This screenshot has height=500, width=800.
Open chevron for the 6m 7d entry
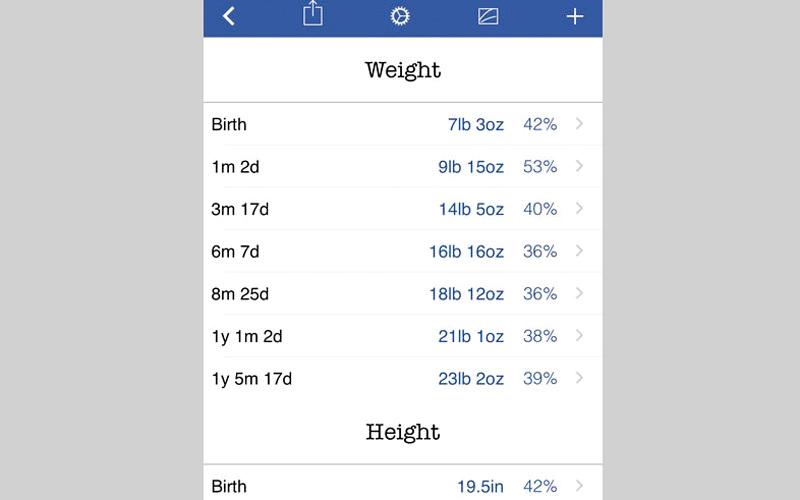pyautogui.click(x=580, y=251)
